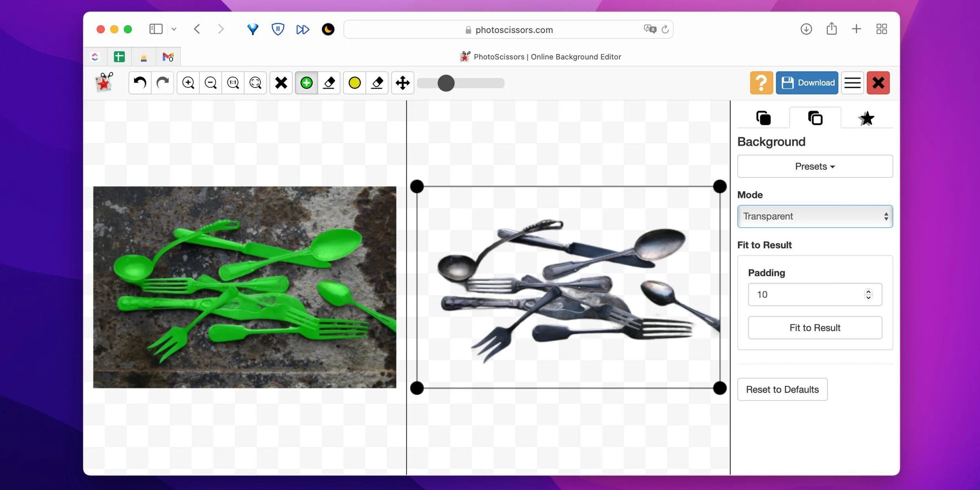Click the translate icon in address bar
This screenshot has height=490, width=980.
pyautogui.click(x=650, y=29)
